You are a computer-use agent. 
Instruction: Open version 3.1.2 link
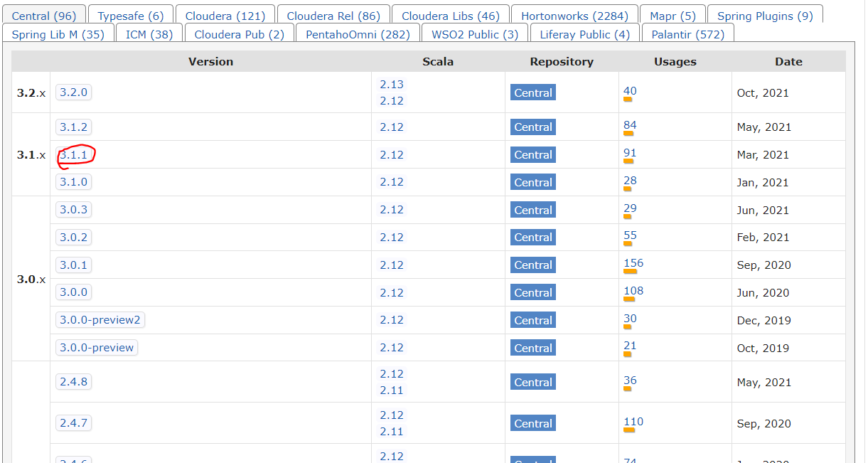pyautogui.click(x=74, y=127)
